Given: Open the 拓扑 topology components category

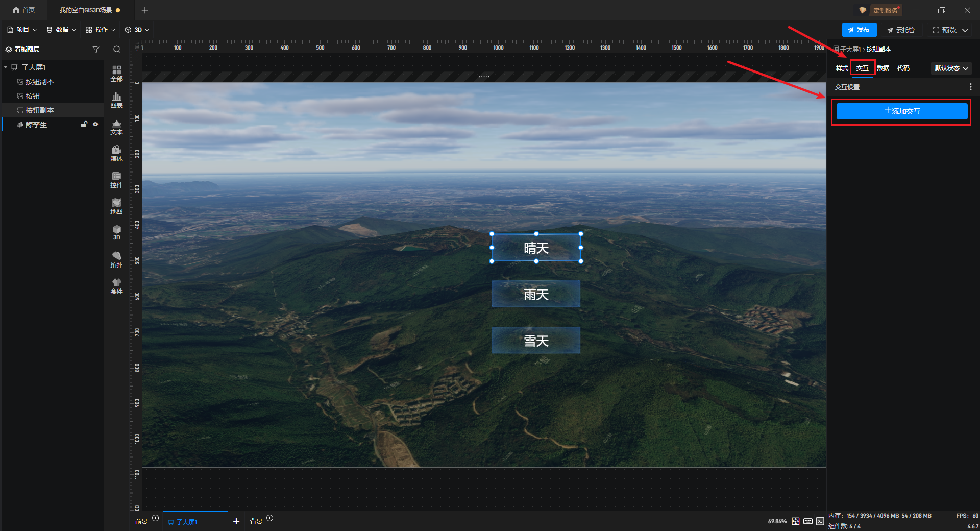Looking at the screenshot, I should [116, 259].
